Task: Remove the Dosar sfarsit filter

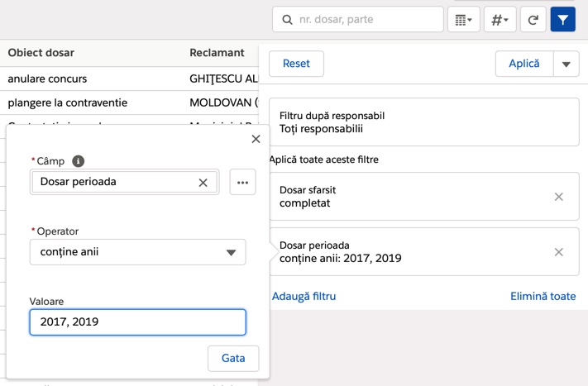Action: coord(558,197)
